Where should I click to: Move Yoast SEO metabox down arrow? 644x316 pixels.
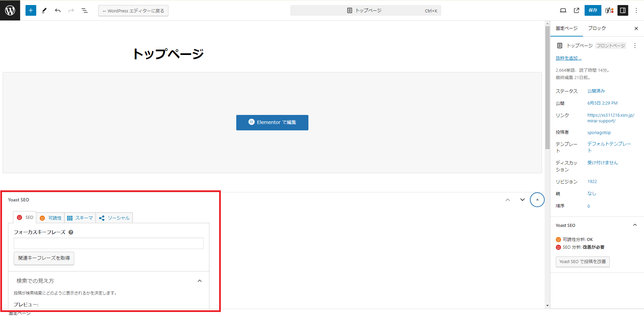coord(522,200)
